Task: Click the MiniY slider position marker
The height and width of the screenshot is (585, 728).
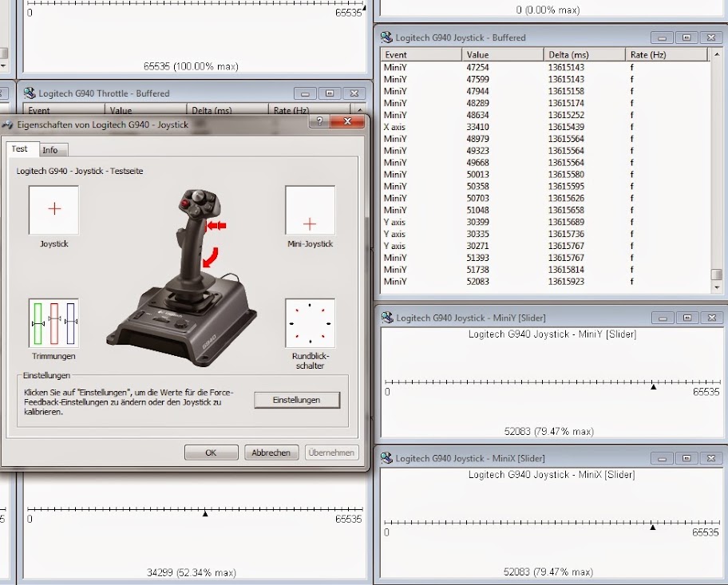Action: pyautogui.click(x=653, y=387)
